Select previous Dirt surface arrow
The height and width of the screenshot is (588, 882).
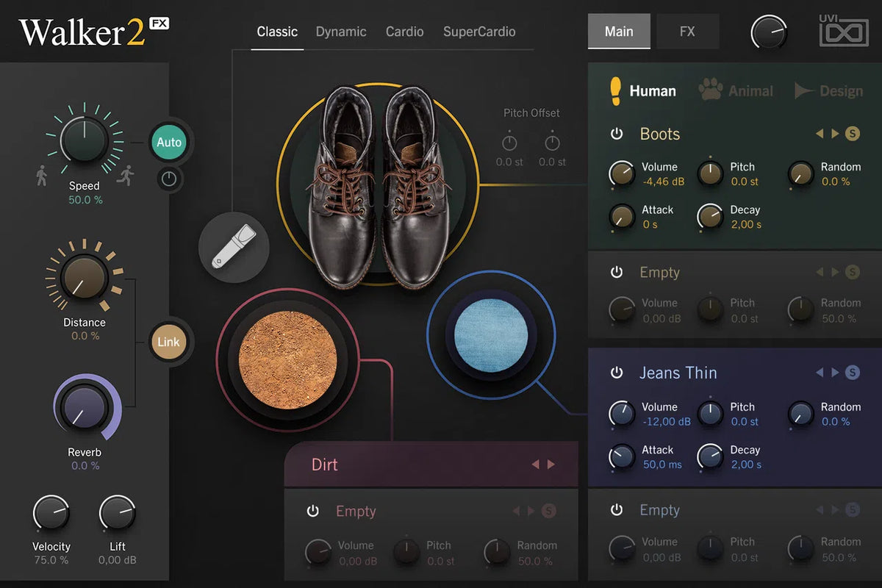coord(535,465)
